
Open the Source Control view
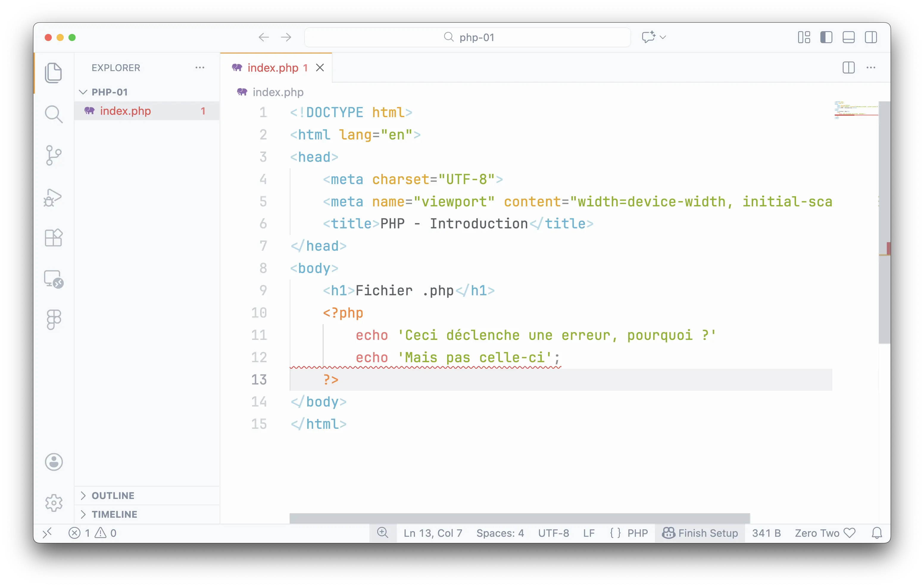pos(53,155)
